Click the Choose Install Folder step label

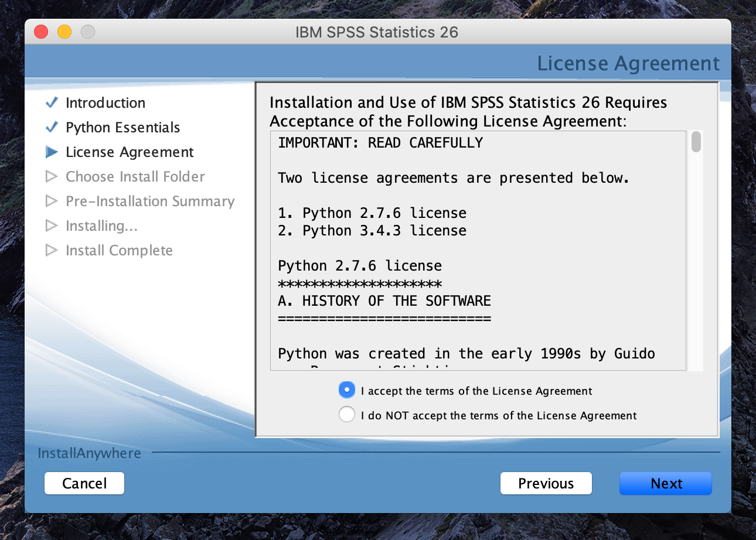(x=135, y=177)
